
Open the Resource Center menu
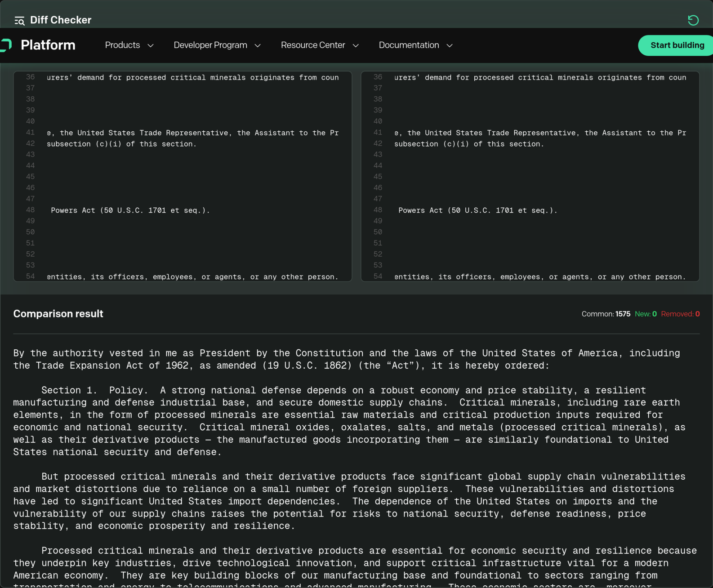click(313, 45)
